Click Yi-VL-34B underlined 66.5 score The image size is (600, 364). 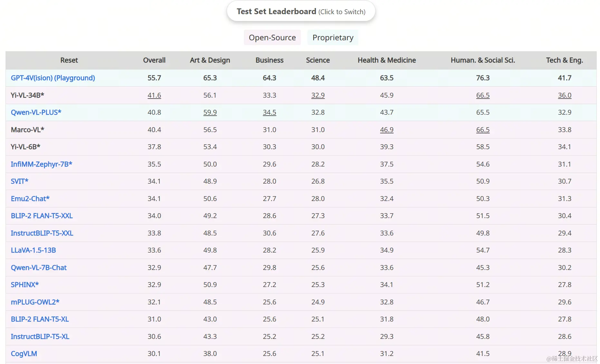coord(483,95)
